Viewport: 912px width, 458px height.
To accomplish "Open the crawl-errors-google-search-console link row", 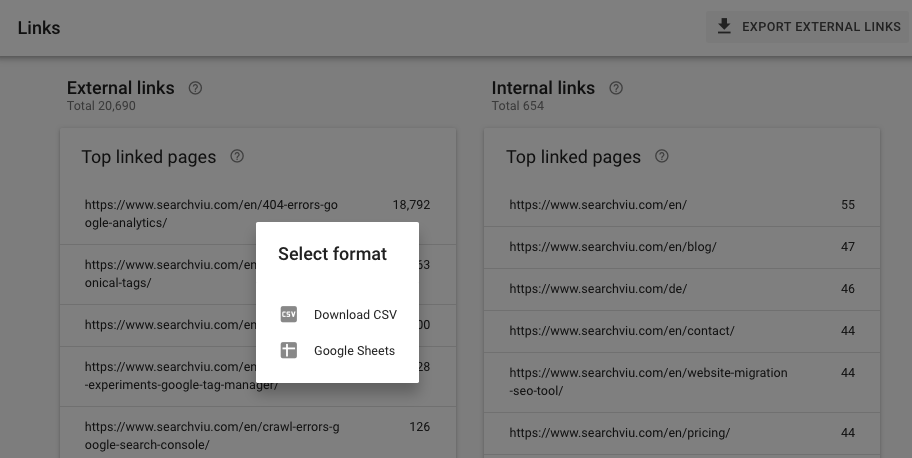I will (x=212, y=435).
